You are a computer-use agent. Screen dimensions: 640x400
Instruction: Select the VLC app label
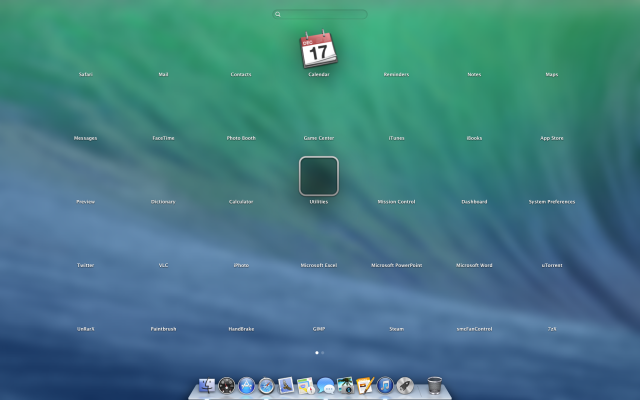pos(163,265)
